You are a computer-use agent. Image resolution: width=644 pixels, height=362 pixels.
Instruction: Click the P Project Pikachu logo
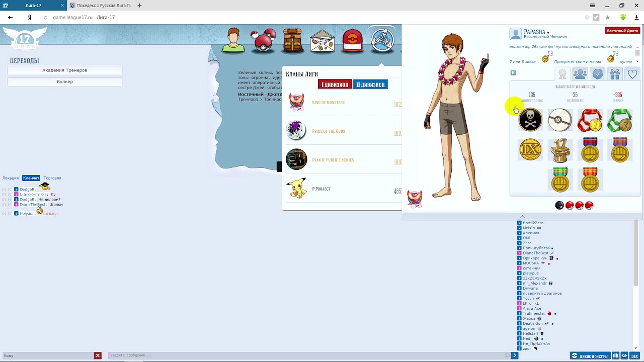pyautogui.click(x=296, y=189)
